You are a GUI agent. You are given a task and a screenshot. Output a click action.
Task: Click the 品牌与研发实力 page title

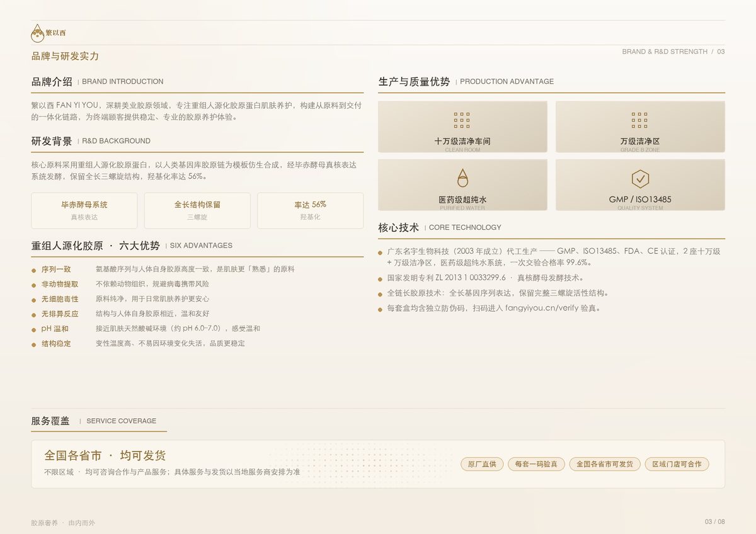(x=66, y=56)
